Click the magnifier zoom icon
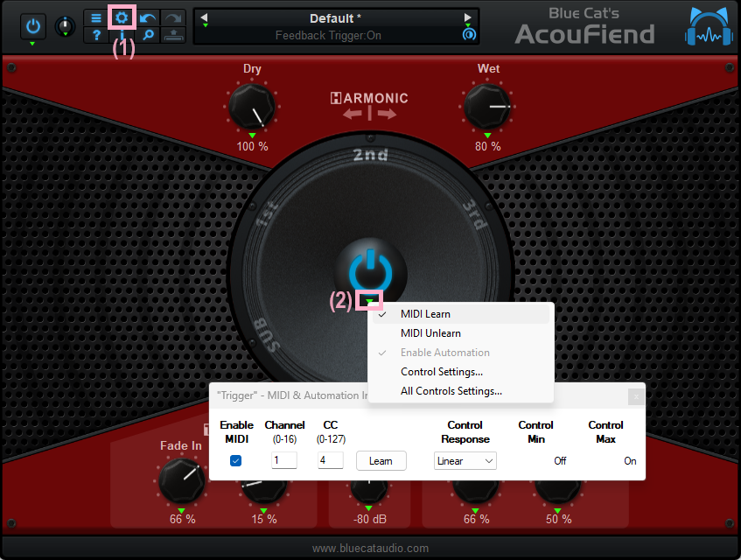The image size is (741, 560). coord(148,35)
